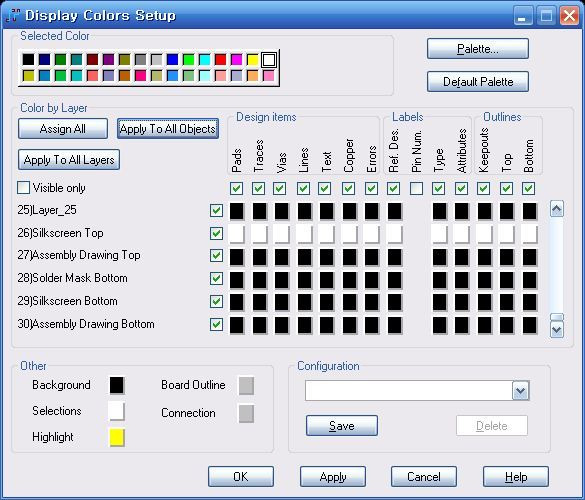
Task: Click Text color cell for Silkscreen Bottom
Action: pyautogui.click(x=326, y=303)
